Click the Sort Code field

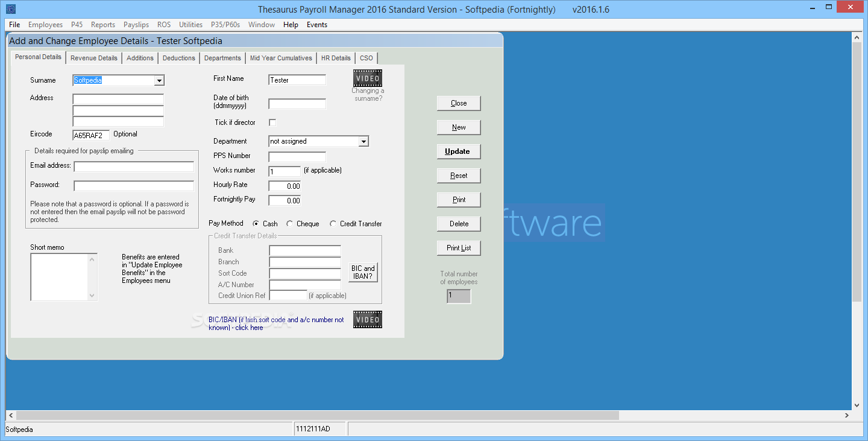coord(305,273)
